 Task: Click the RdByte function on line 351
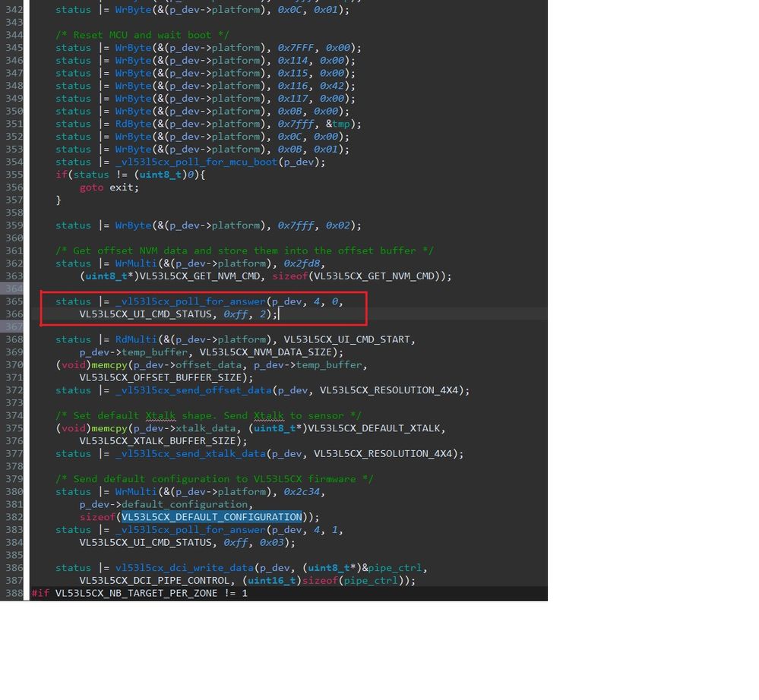pos(134,124)
